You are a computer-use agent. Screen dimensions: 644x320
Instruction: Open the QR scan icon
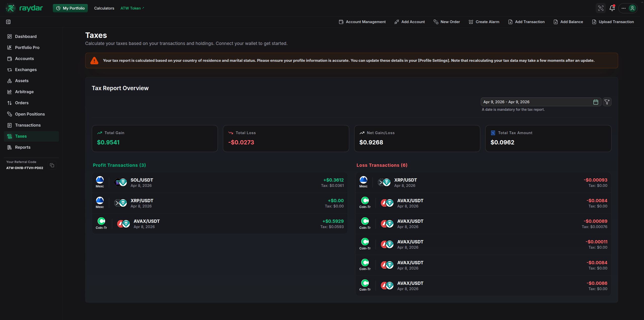tap(601, 8)
